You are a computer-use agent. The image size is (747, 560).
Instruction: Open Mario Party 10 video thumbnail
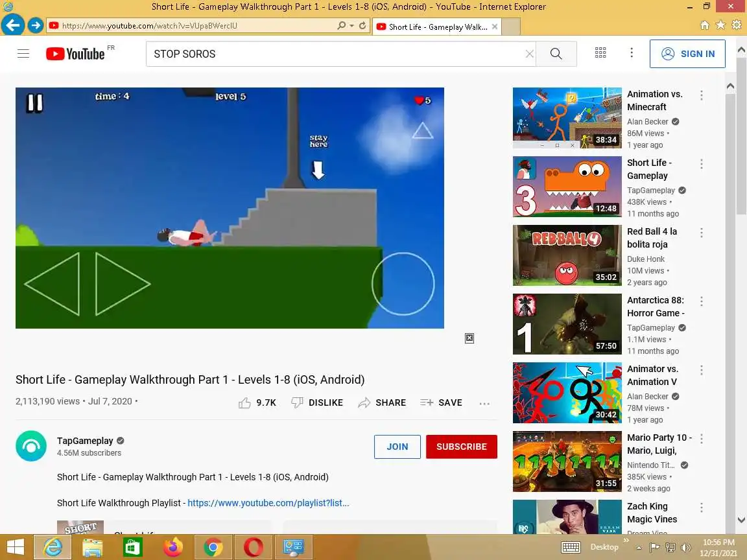(567, 461)
